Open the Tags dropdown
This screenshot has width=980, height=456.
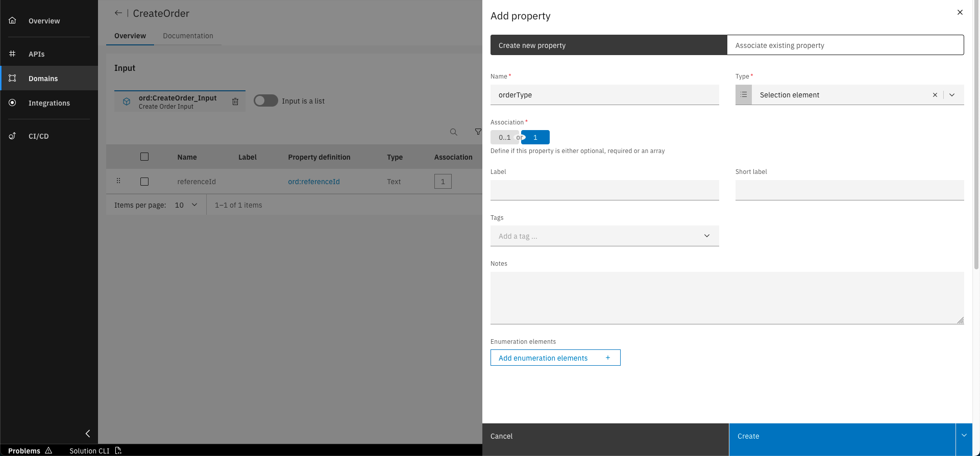coord(707,236)
